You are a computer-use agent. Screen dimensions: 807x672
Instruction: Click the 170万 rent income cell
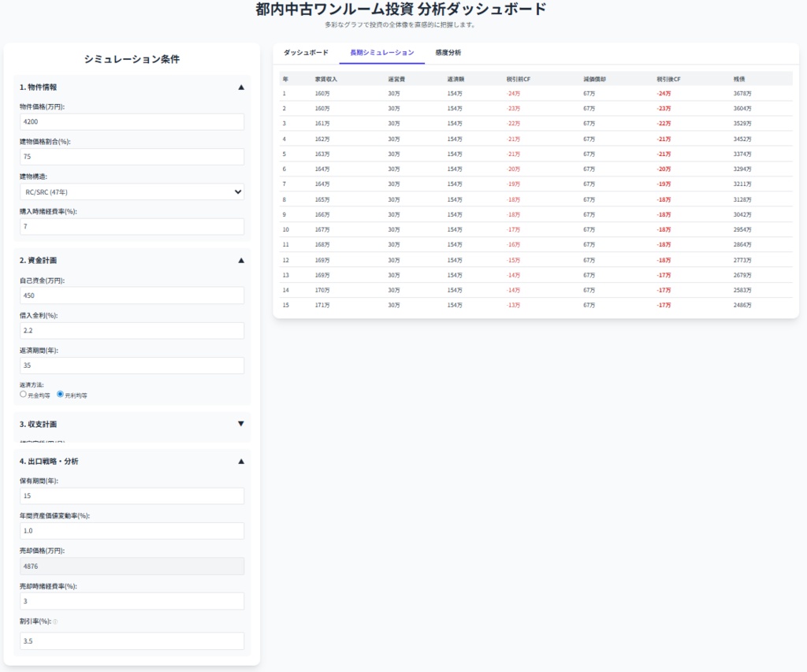[322, 290]
